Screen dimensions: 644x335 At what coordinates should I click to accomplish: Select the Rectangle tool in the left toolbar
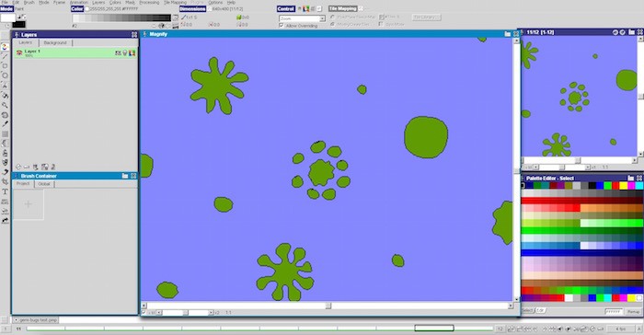pyautogui.click(x=5, y=65)
